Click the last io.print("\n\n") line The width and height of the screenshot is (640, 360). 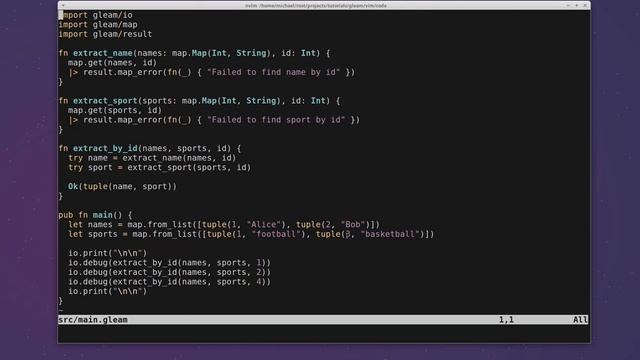click(108, 291)
